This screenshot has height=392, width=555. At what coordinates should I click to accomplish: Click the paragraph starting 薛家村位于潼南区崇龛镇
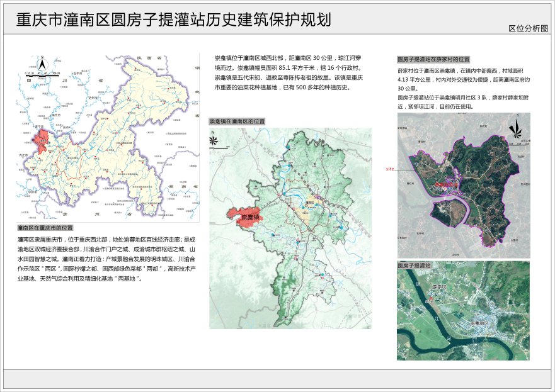click(464, 79)
